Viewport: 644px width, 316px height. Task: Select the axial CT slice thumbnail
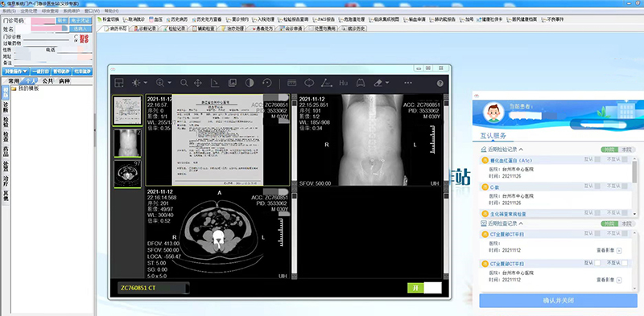tap(127, 174)
